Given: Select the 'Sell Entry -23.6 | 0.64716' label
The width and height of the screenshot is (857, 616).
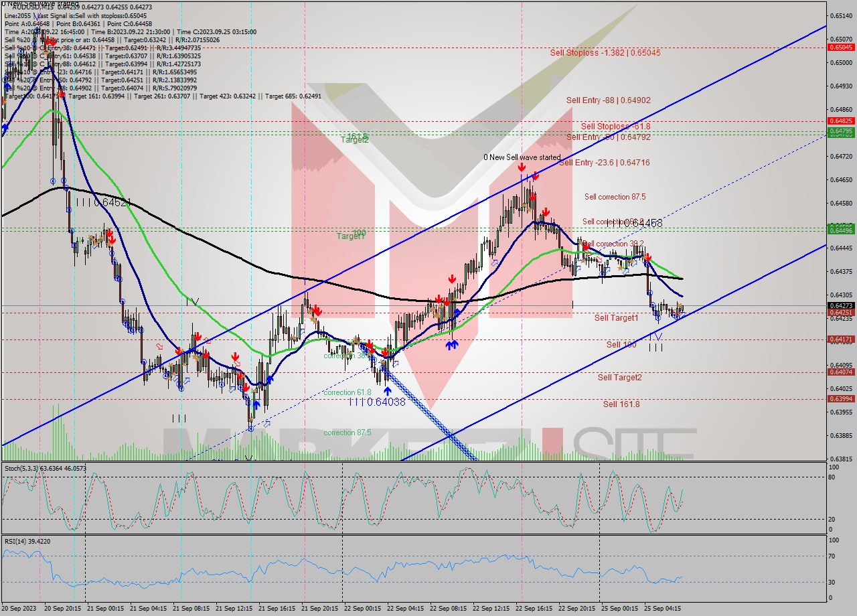Looking at the screenshot, I should (605, 163).
